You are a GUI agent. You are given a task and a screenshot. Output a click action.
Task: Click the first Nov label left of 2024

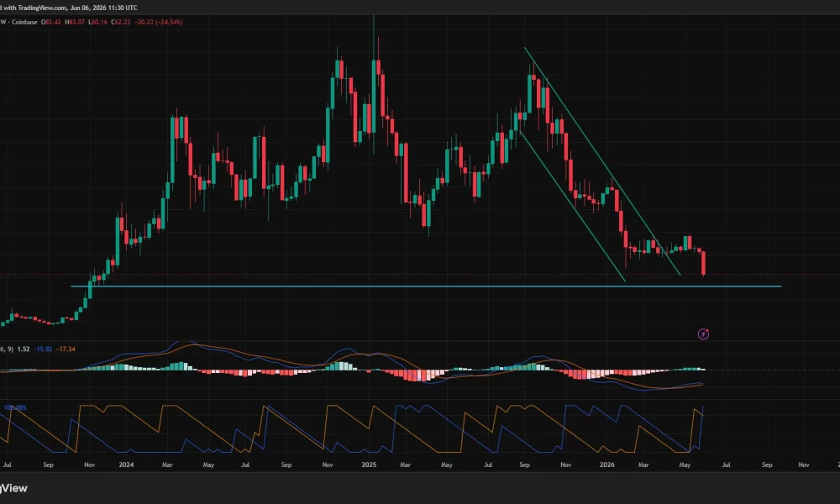click(x=90, y=465)
